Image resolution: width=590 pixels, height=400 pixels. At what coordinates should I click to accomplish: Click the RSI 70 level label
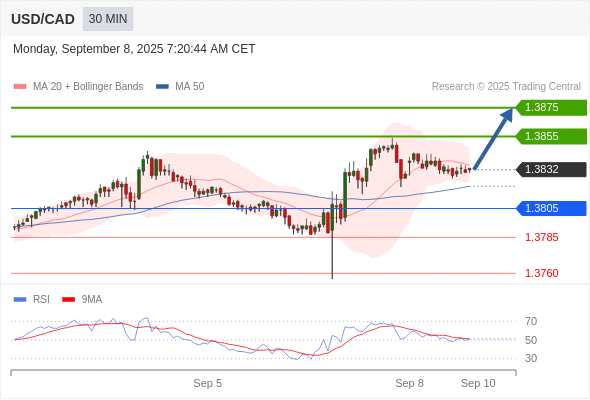531,321
